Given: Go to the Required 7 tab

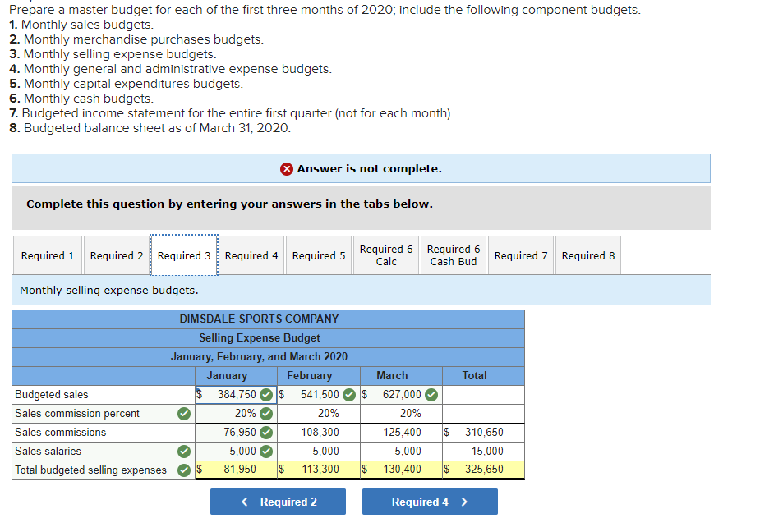Looking at the screenshot, I should click(521, 255).
